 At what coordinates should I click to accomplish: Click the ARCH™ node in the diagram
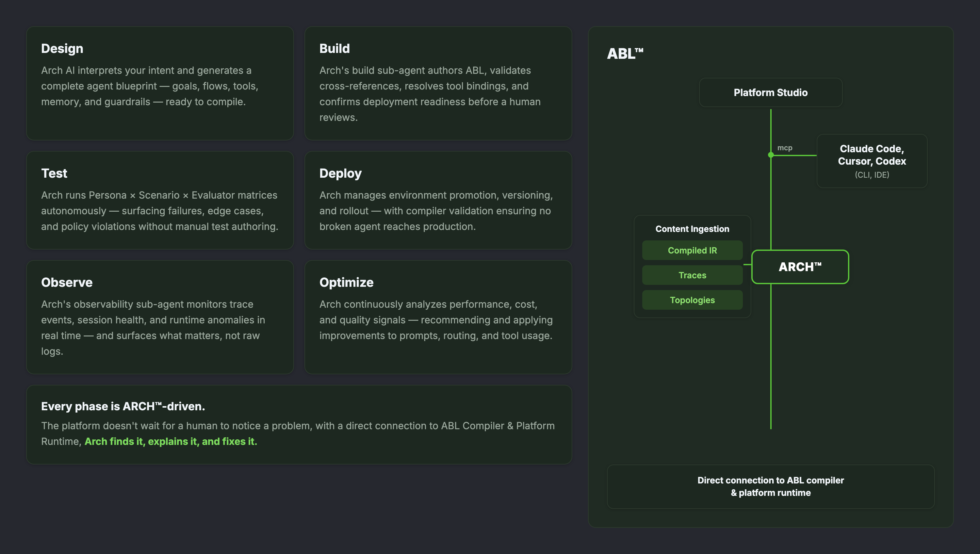[800, 267]
